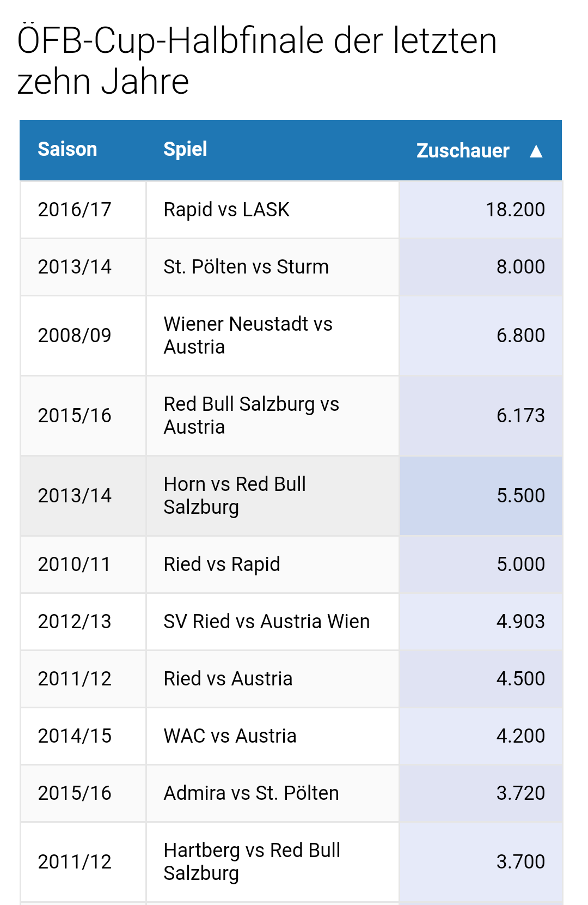Click the sort arrow icon beside Zuschauer
Viewport: 588px width, 905px height.
(x=536, y=151)
